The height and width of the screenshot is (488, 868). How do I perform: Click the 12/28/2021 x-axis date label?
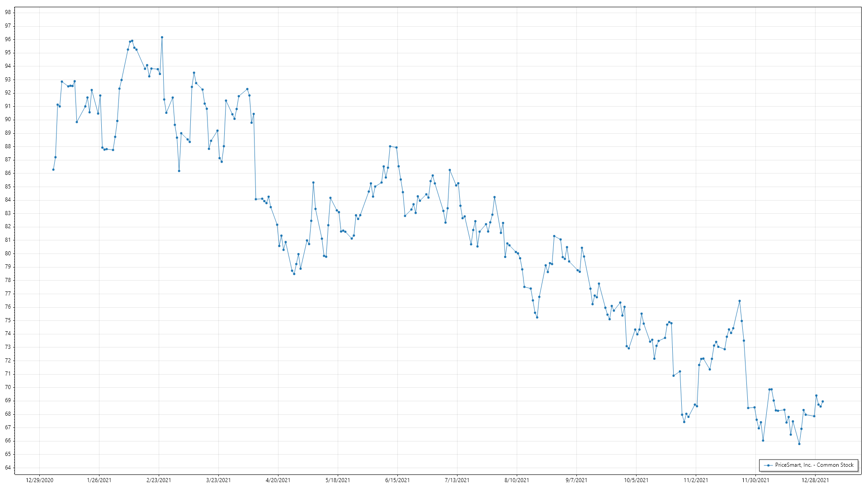[x=815, y=480]
